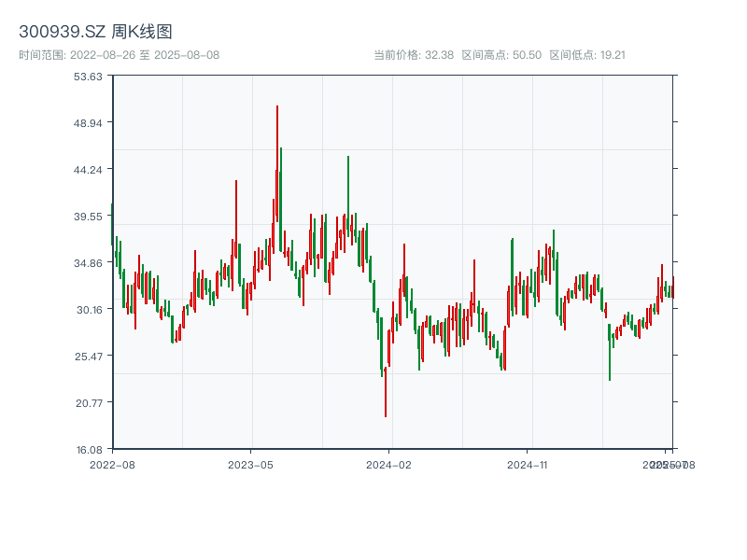The image size is (747, 560).
Task: Select the 2022-08 x-axis date label
Action: pyautogui.click(x=112, y=464)
